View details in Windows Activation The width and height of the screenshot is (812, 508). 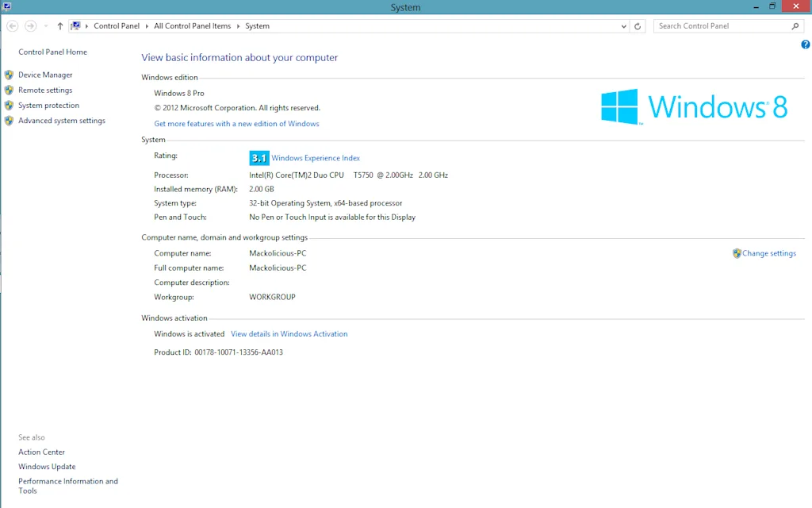(x=289, y=334)
